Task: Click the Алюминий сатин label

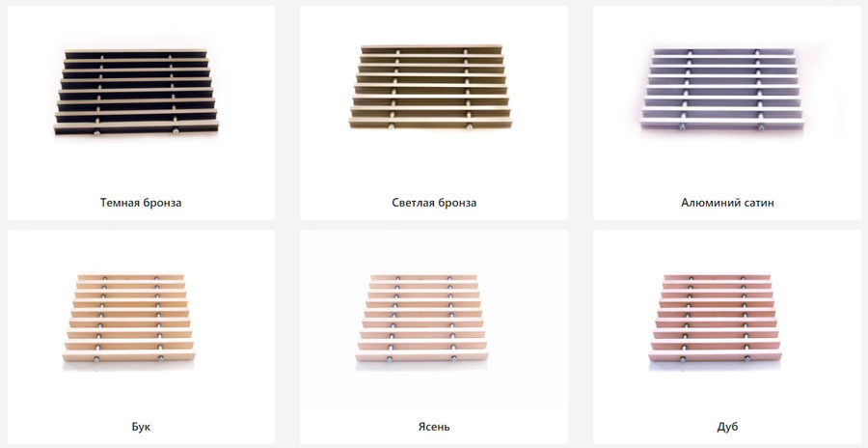Action: click(x=727, y=203)
